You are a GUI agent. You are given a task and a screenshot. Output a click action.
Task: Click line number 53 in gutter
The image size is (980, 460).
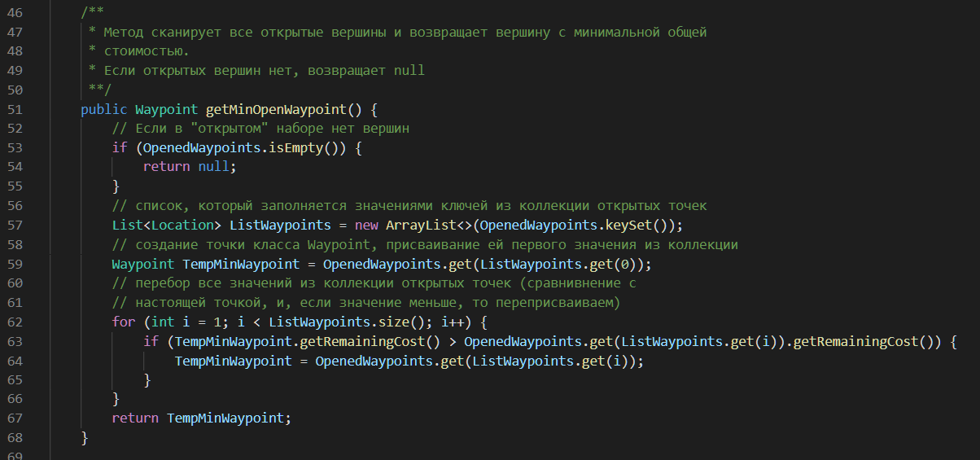point(15,148)
